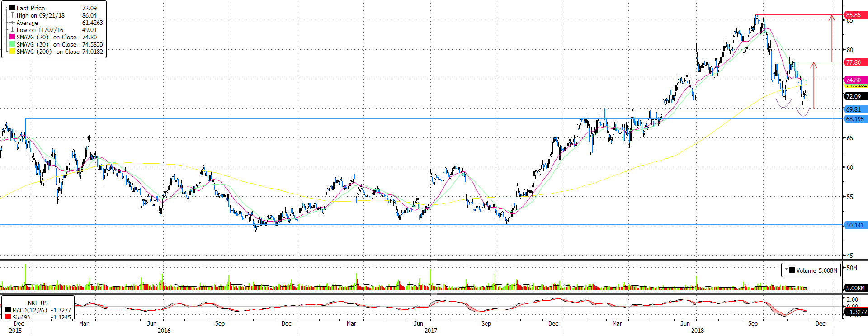Select the 'Last Price' legend label

tap(31, 8)
